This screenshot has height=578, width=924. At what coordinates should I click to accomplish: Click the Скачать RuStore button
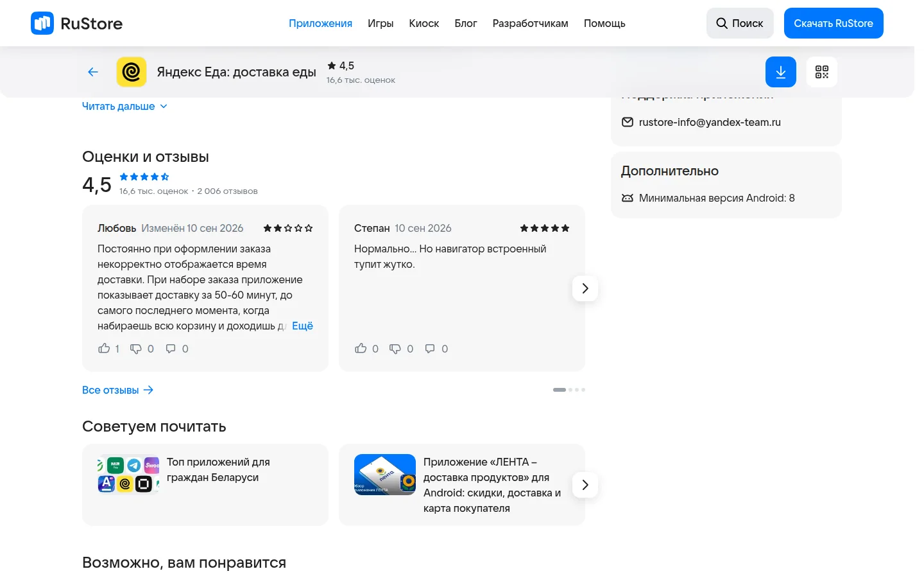pyautogui.click(x=834, y=23)
